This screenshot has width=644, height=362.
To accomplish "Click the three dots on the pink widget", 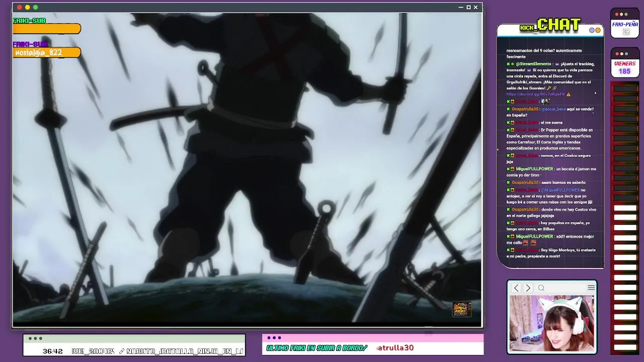I will pyautogui.click(x=274, y=338).
